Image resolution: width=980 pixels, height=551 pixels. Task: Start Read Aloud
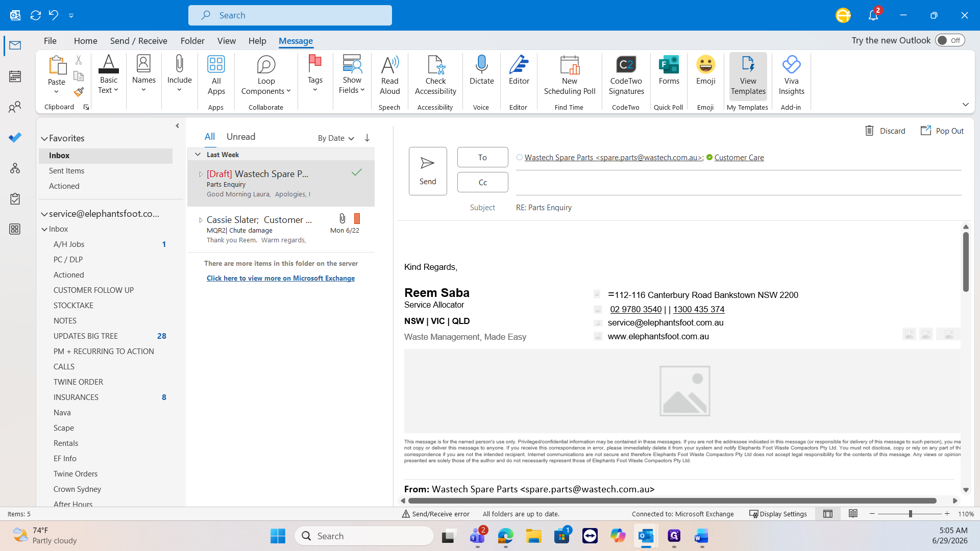pyautogui.click(x=390, y=76)
